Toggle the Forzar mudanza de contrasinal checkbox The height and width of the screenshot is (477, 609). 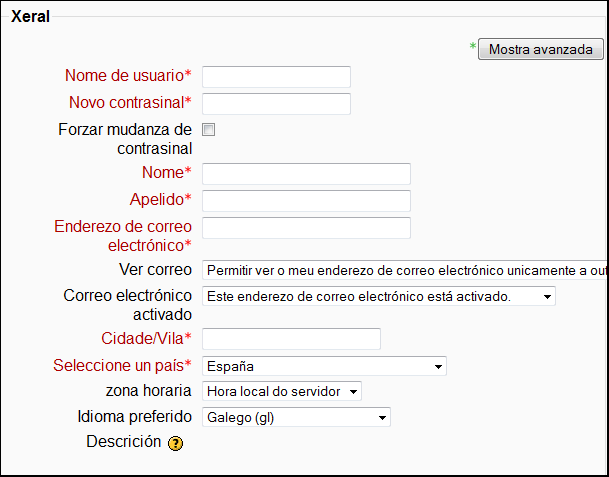209,130
